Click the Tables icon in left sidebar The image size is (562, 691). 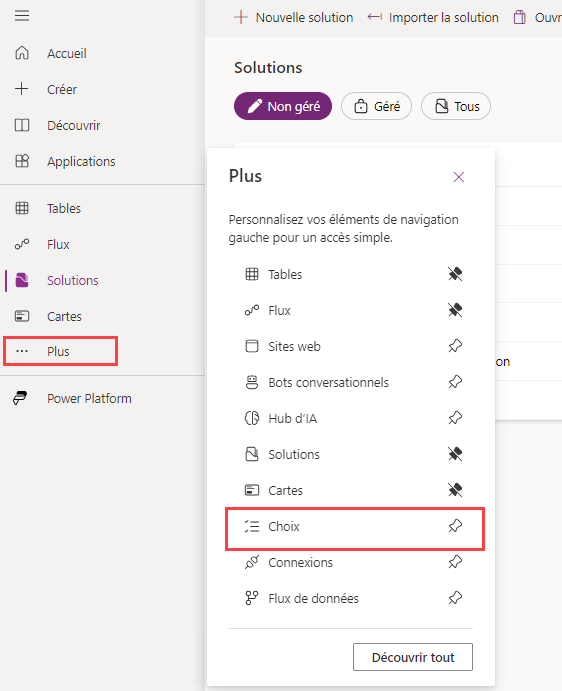point(22,208)
